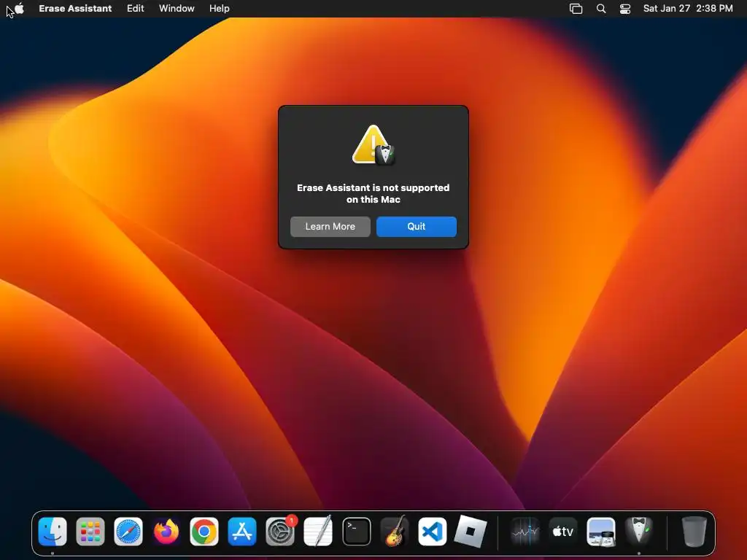Open TextEdit from the Dock

318,532
